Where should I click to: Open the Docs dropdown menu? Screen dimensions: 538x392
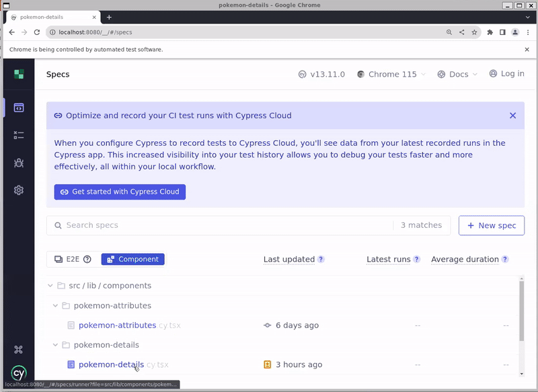click(x=457, y=75)
